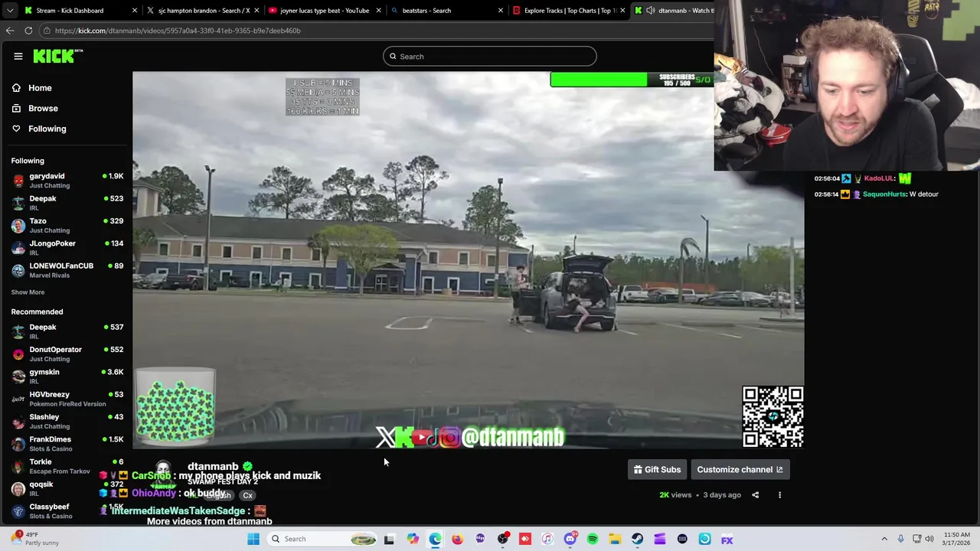Image resolution: width=980 pixels, height=551 pixels.
Task: Open Steam from taskbar
Action: pos(637,540)
